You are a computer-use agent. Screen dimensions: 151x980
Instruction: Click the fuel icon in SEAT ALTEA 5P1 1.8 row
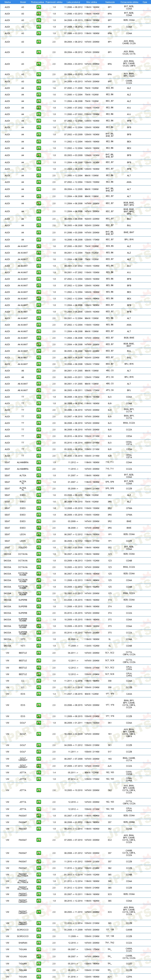pyautogui.click(x=38, y=475)
